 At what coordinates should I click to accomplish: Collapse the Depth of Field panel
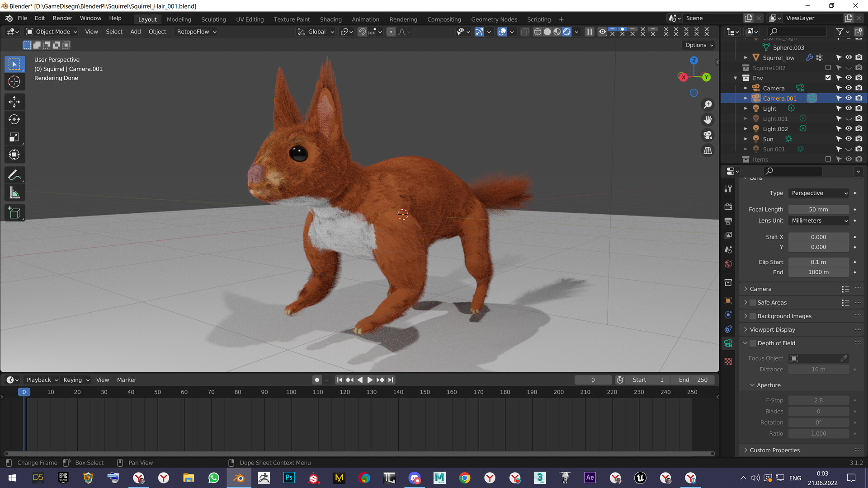coord(745,343)
